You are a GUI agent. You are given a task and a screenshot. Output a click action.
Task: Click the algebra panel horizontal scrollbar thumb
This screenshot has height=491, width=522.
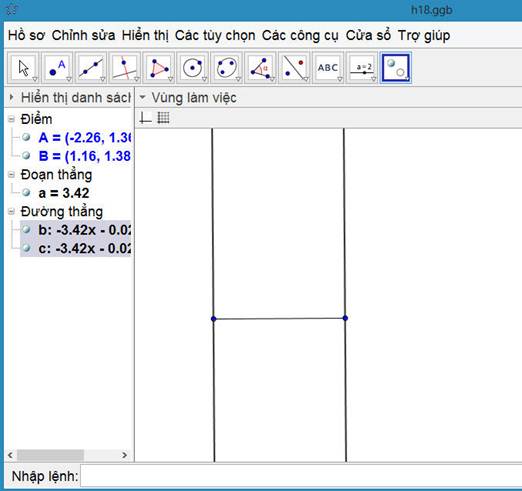tap(50, 455)
